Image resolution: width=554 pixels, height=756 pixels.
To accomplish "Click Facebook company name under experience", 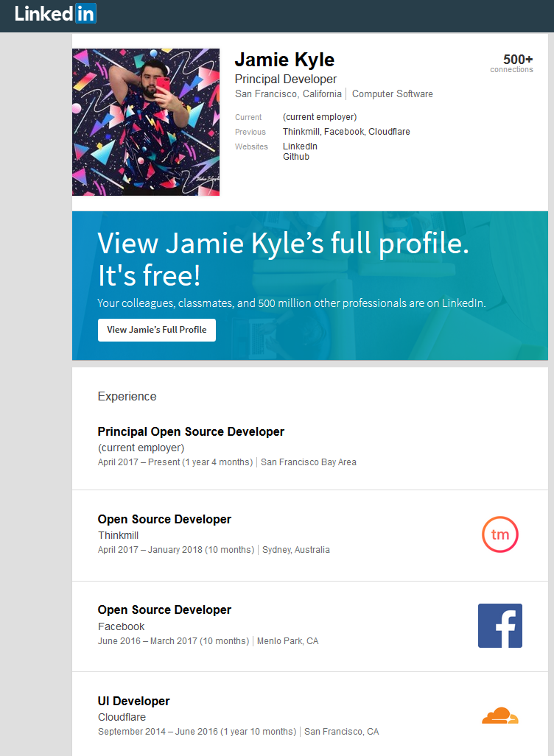I will coord(121,626).
